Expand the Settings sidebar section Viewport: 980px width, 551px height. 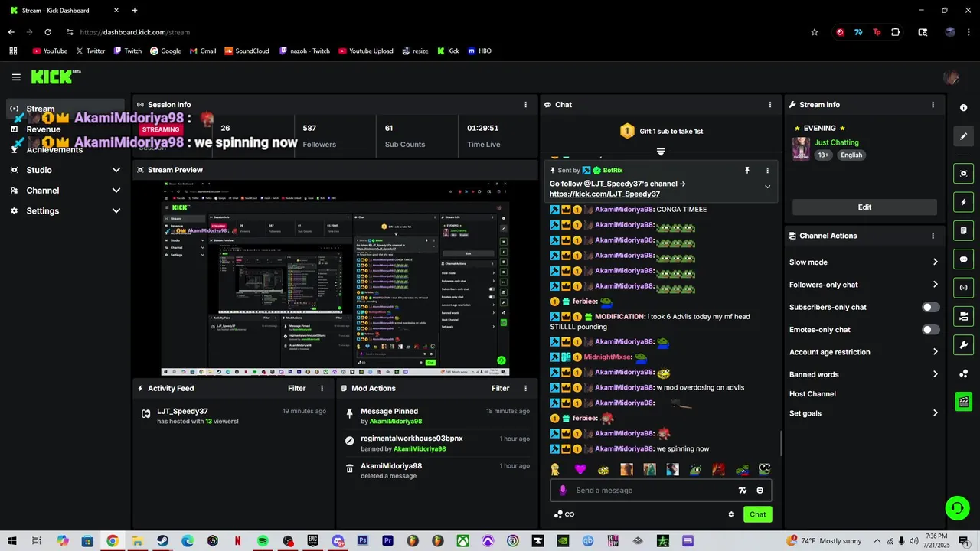tap(116, 210)
